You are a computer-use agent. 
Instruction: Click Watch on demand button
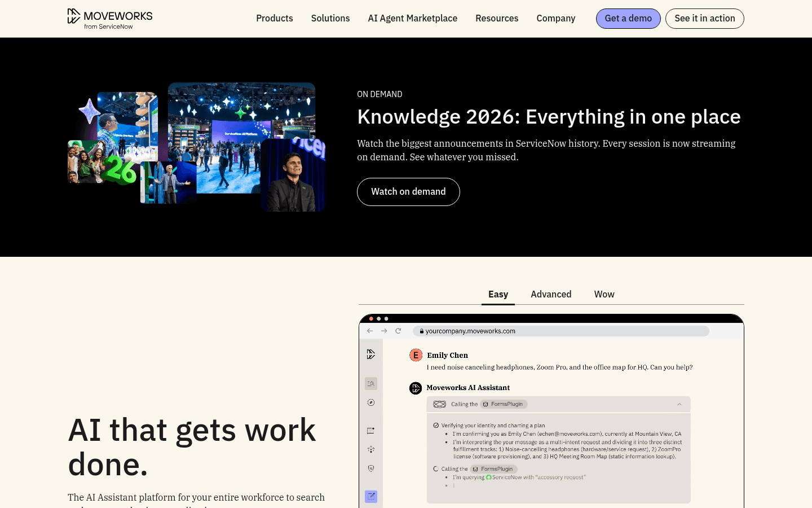click(408, 192)
